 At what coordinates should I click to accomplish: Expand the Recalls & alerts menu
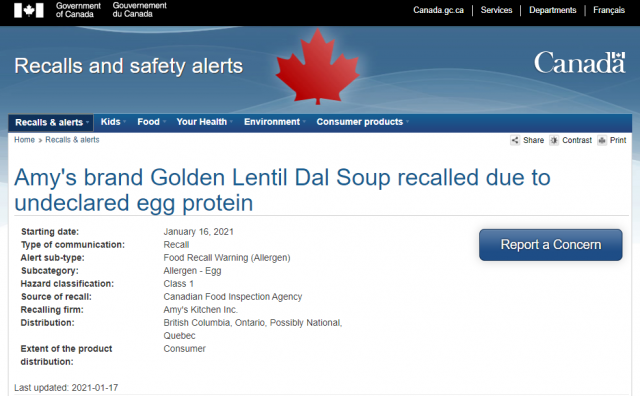(x=51, y=122)
